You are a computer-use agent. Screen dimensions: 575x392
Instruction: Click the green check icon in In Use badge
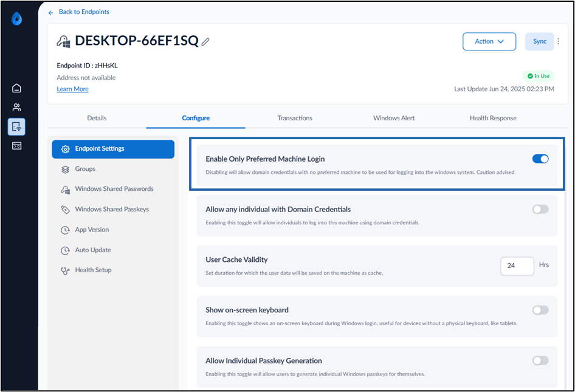[x=530, y=77]
